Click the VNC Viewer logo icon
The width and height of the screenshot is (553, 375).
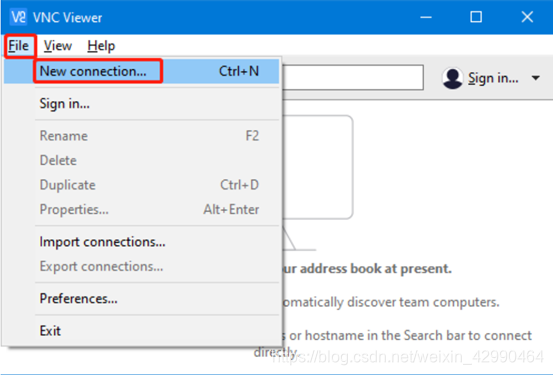(18, 17)
